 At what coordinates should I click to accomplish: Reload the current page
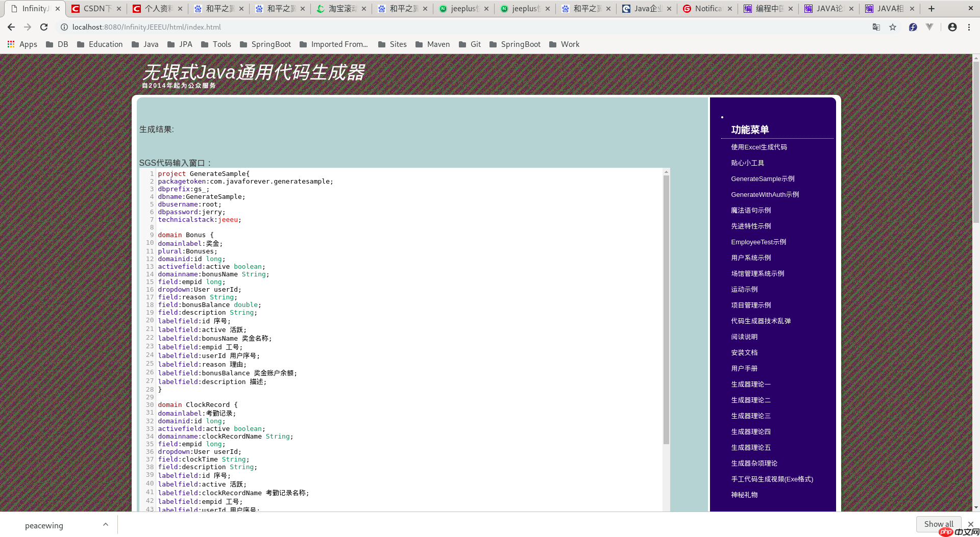[x=44, y=27]
